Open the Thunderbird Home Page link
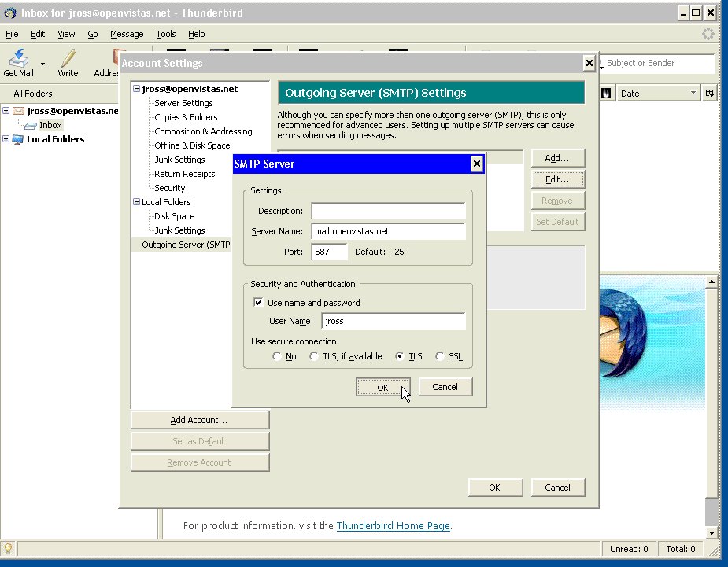The height and width of the screenshot is (567, 728). (x=394, y=525)
